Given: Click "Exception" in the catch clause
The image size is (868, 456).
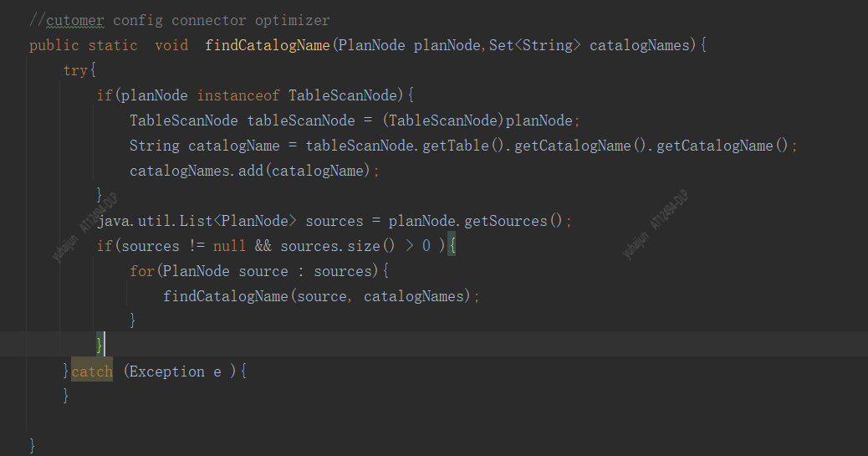Looking at the screenshot, I should [167, 371].
